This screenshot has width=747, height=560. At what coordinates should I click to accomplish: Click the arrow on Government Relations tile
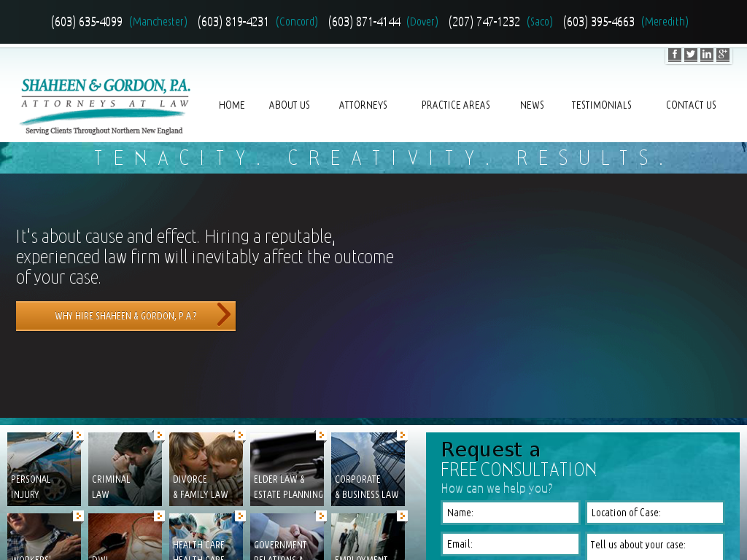(x=321, y=516)
